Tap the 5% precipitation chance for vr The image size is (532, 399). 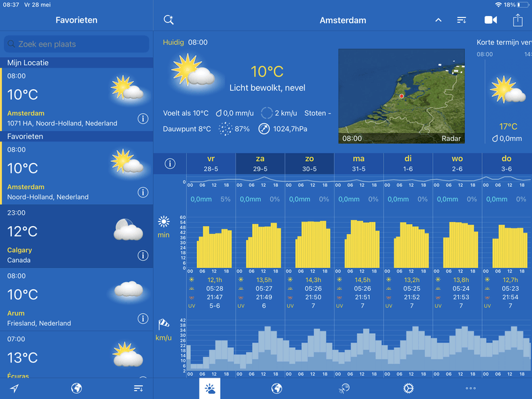pyautogui.click(x=225, y=199)
